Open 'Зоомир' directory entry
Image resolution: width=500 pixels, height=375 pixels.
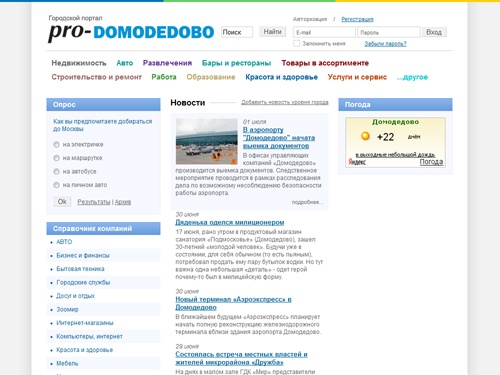(67, 309)
